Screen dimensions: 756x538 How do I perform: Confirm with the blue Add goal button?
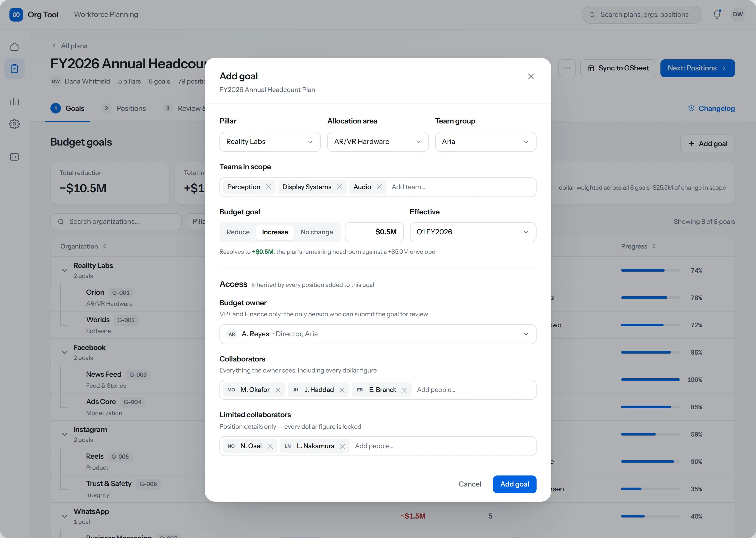pyautogui.click(x=514, y=484)
